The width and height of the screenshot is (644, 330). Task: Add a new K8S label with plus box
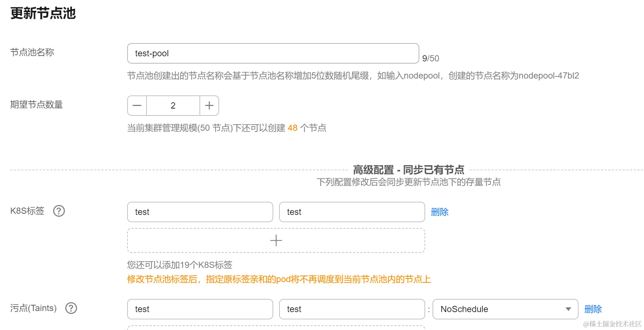click(x=276, y=240)
